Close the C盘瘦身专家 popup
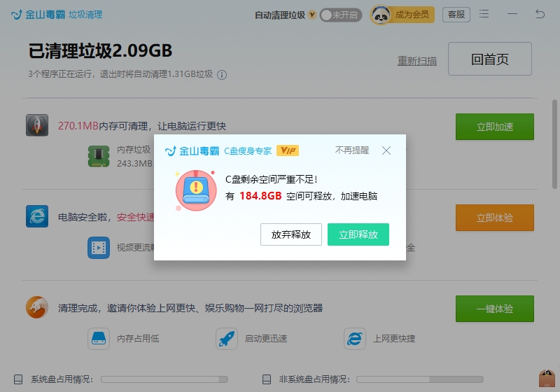 point(386,150)
